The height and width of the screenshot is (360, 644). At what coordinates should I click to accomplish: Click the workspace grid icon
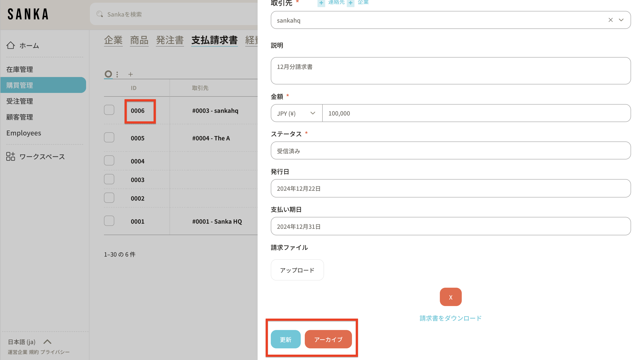click(11, 156)
